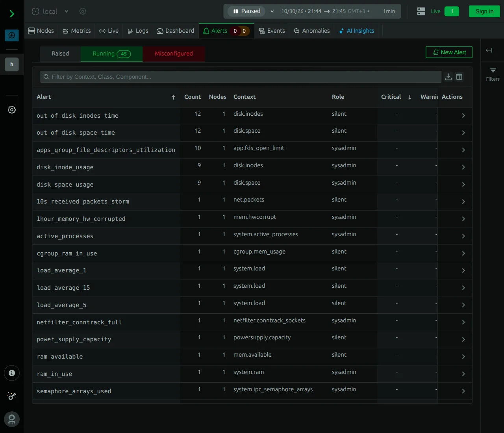Open the time range picker

[x=338, y=11]
